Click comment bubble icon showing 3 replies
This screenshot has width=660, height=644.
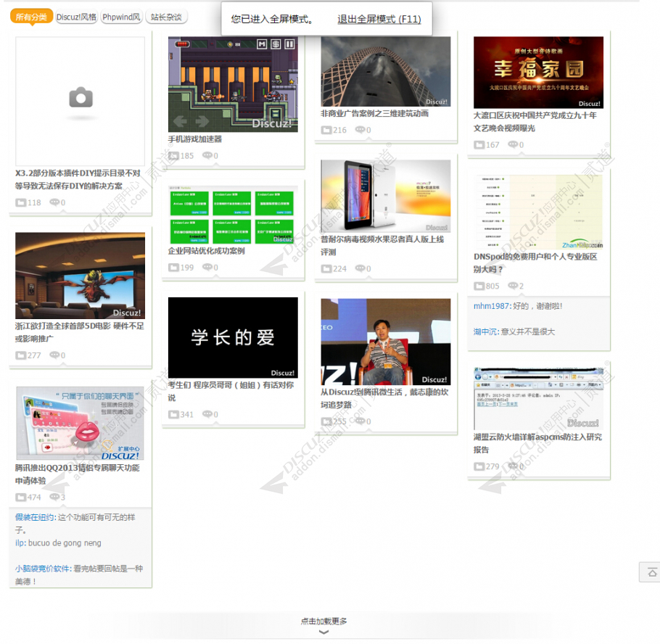click(x=54, y=497)
